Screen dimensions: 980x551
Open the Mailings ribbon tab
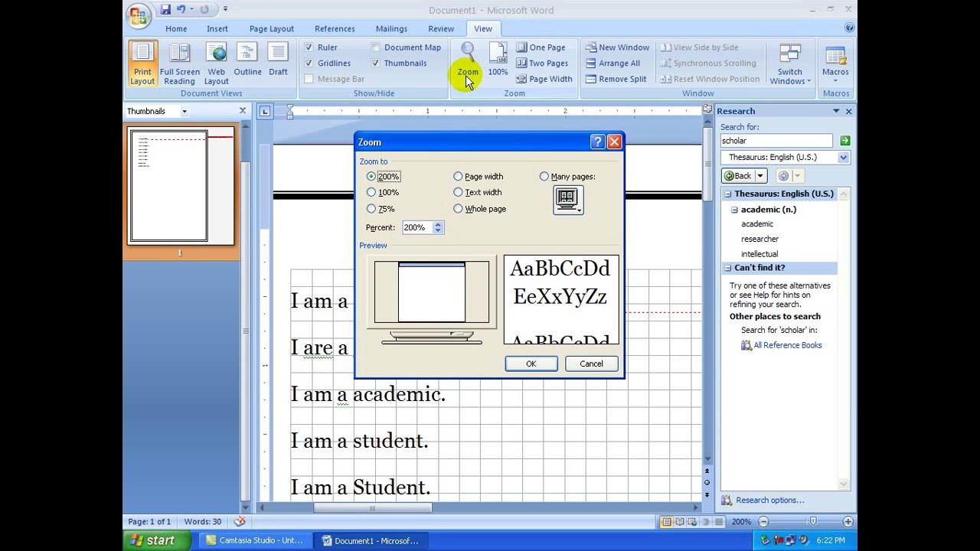[x=391, y=29]
